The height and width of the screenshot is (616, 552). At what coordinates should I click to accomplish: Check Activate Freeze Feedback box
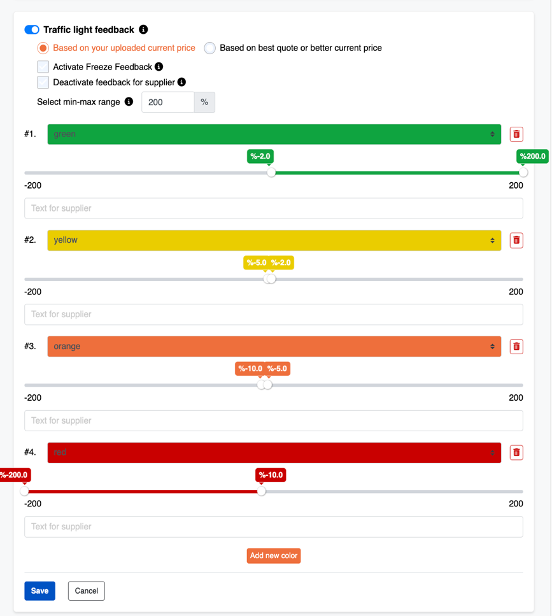(x=43, y=67)
